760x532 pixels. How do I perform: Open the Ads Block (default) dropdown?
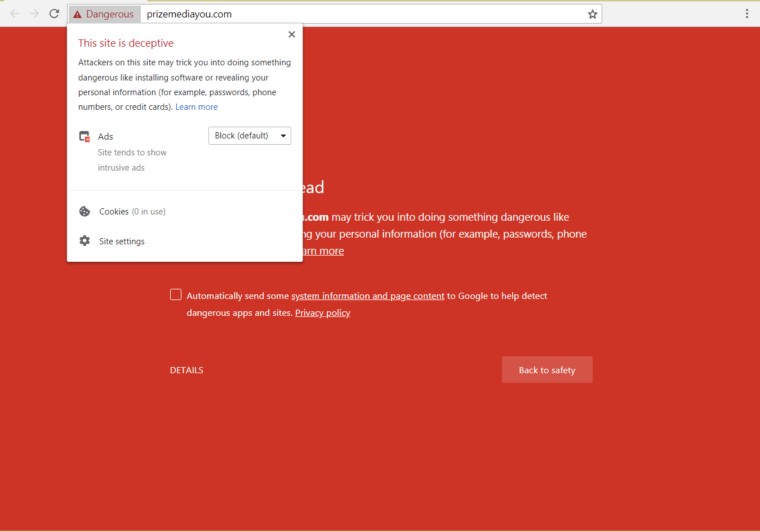(250, 136)
